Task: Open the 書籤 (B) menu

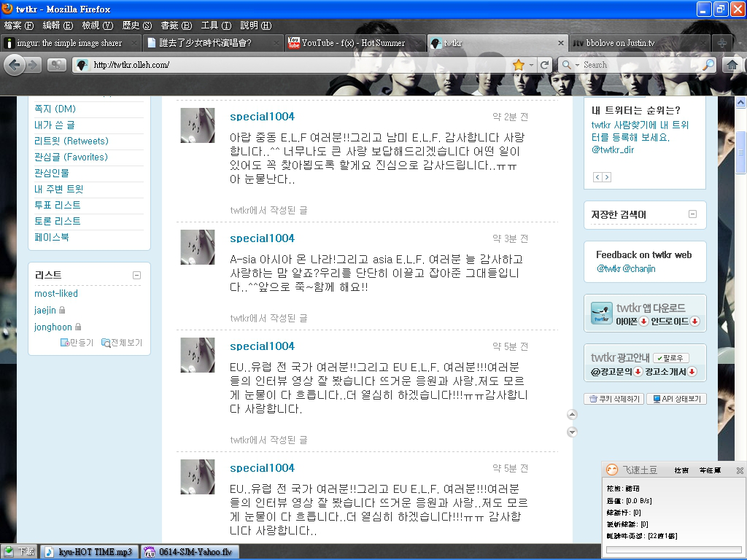Action: pyautogui.click(x=177, y=26)
